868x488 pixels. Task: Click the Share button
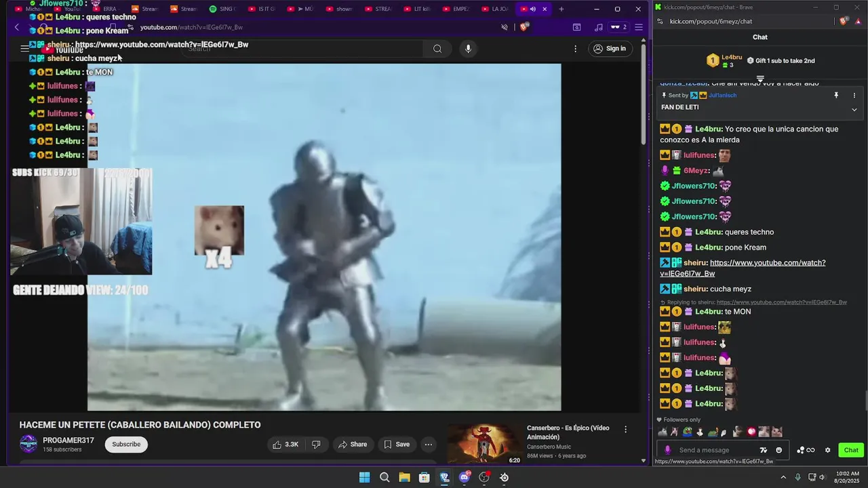point(353,445)
